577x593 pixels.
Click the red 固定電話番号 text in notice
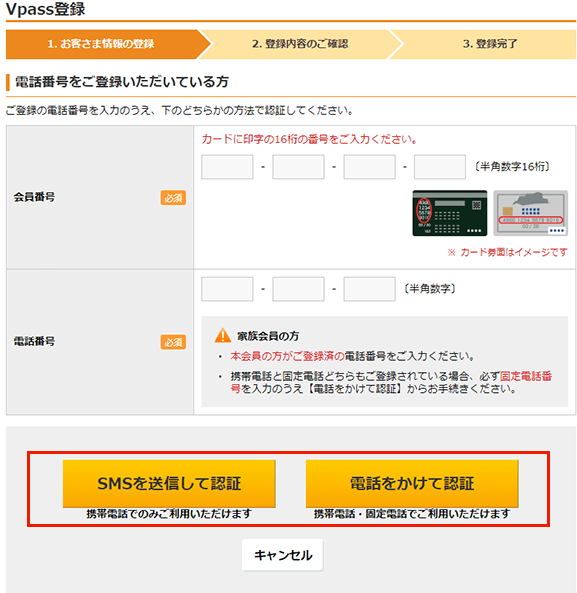(526, 376)
